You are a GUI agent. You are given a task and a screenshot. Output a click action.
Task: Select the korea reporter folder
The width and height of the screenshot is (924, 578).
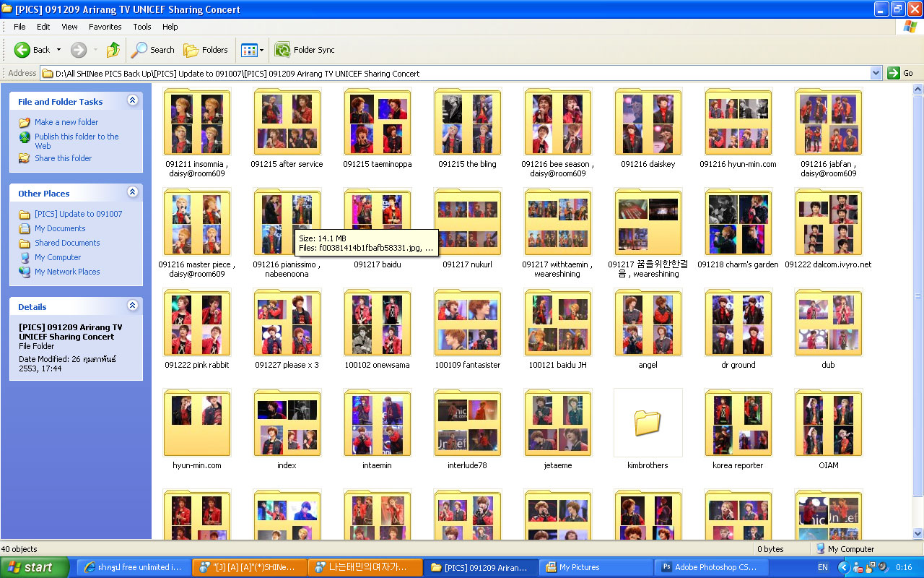pos(738,423)
